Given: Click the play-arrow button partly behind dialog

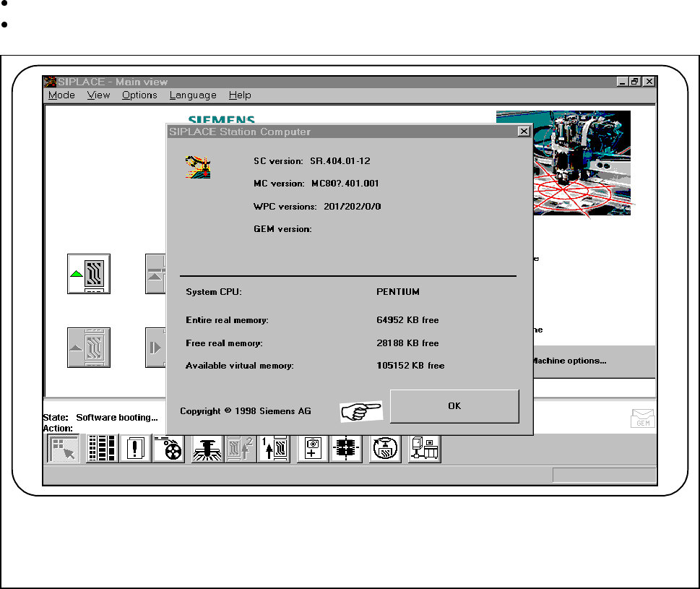Looking at the screenshot, I should [x=155, y=348].
